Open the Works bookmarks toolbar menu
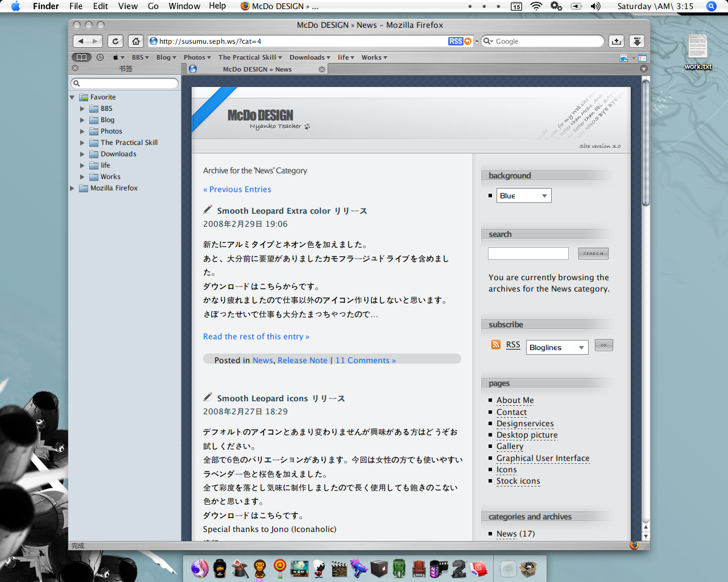 (374, 57)
